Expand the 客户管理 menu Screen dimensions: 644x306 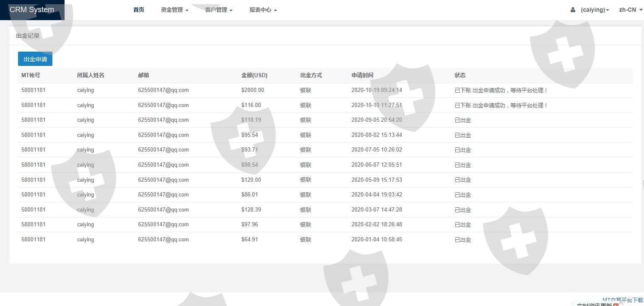click(218, 10)
